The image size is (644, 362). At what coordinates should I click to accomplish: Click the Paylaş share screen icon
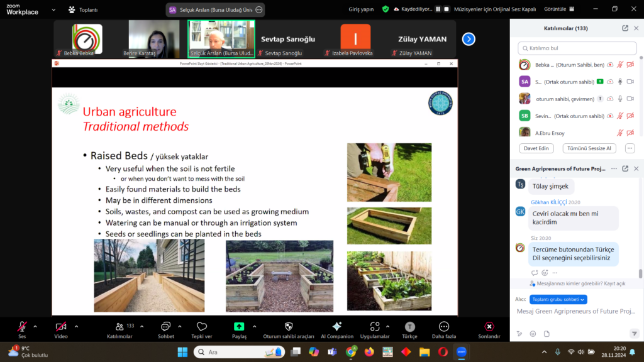pos(239,326)
